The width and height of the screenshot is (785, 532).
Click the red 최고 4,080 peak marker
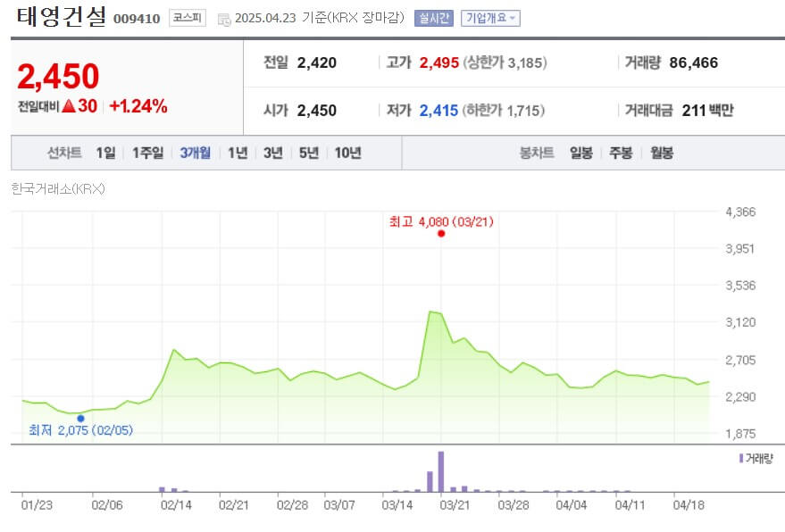click(441, 234)
